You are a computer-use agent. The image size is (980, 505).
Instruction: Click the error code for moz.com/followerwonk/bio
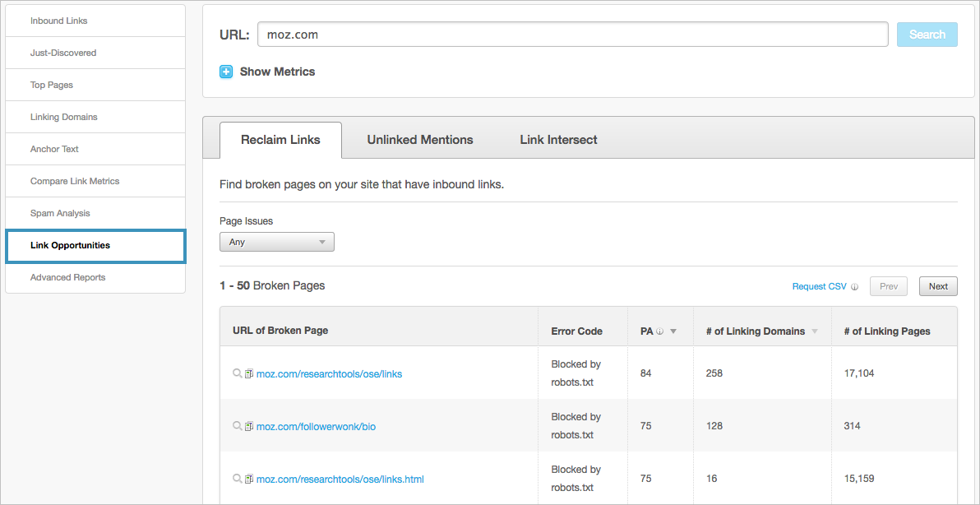pyautogui.click(x=576, y=426)
